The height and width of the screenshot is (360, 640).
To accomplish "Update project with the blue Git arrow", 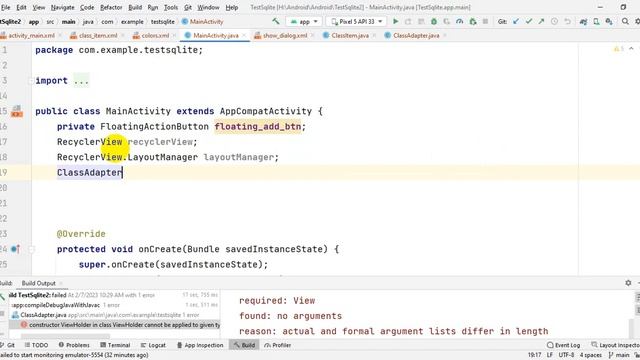I will tap(516, 21).
